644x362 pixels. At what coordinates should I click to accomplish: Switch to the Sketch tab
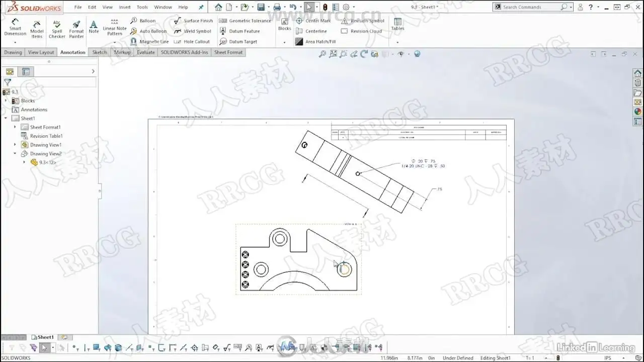tap(100, 52)
